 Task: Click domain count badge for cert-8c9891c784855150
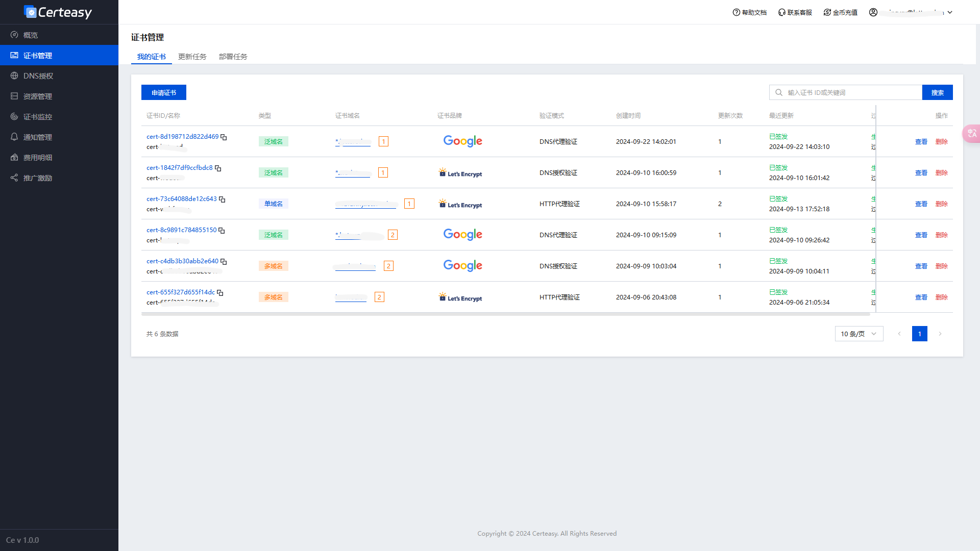(393, 235)
